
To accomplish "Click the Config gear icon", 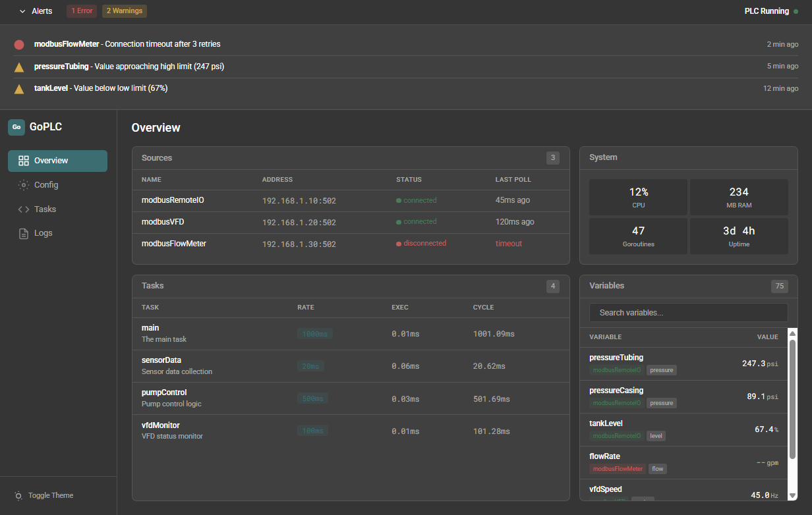I will point(24,185).
